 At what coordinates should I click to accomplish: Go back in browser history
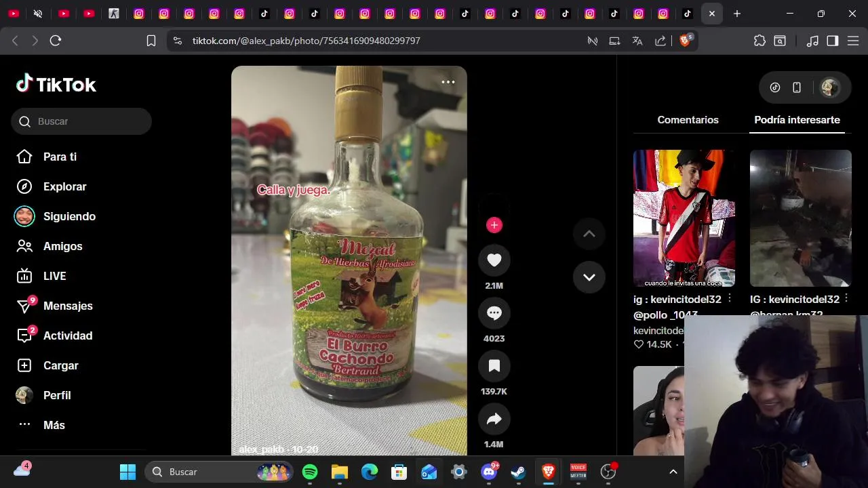click(15, 41)
